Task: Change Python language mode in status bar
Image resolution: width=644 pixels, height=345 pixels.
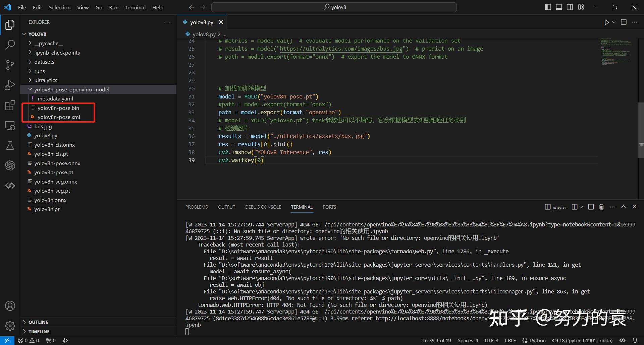Action: 538,340
